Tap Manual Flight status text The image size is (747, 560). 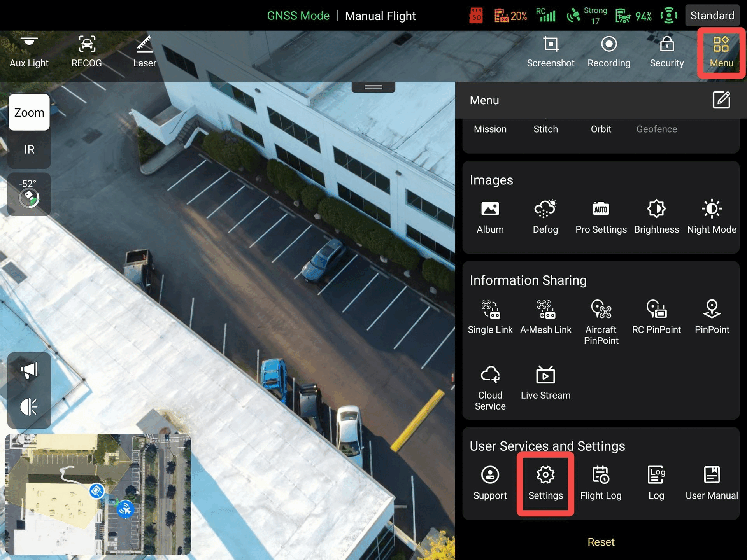(381, 16)
